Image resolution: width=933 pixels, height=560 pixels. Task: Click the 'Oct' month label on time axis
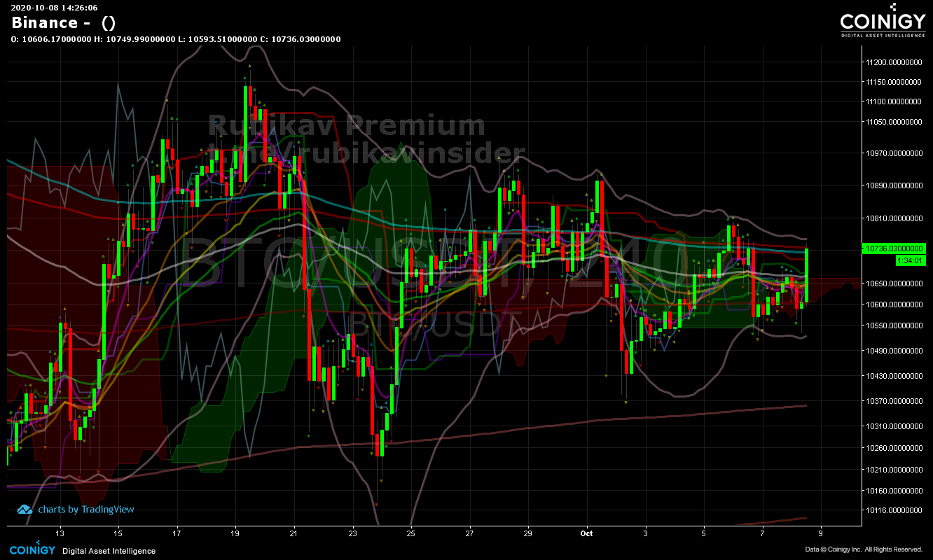[x=586, y=532]
